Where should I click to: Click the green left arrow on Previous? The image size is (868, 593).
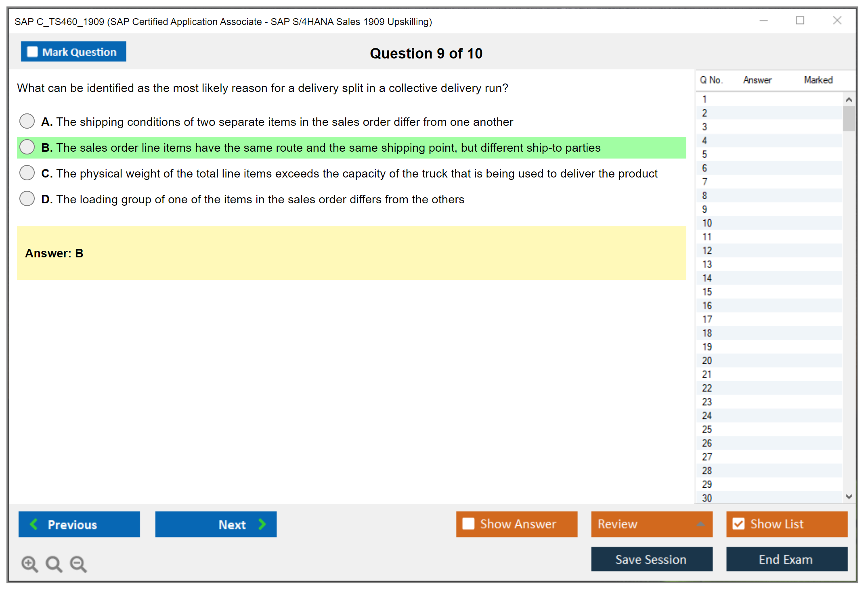tap(34, 524)
